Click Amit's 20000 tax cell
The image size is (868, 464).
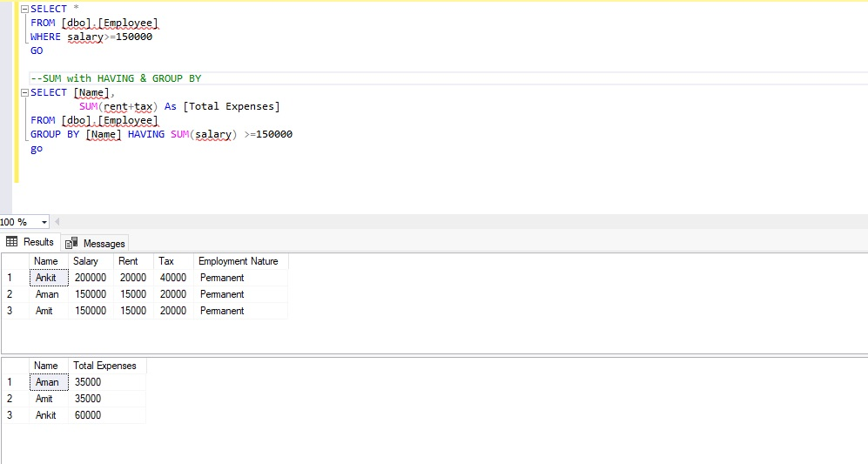coord(173,311)
